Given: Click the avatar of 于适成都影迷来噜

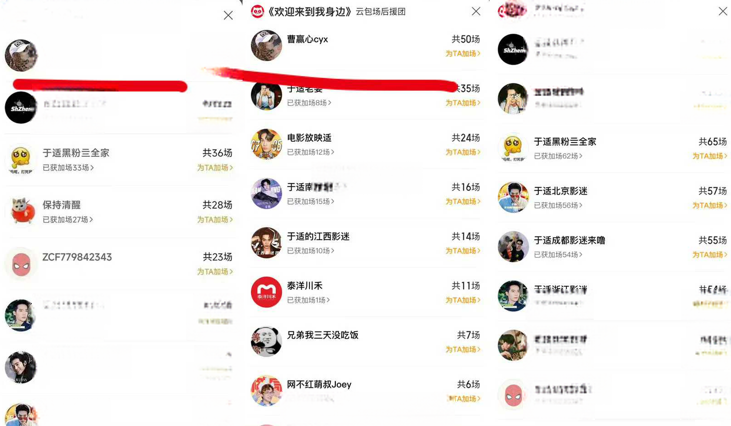Looking at the screenshot, I should tap(513, 247).
